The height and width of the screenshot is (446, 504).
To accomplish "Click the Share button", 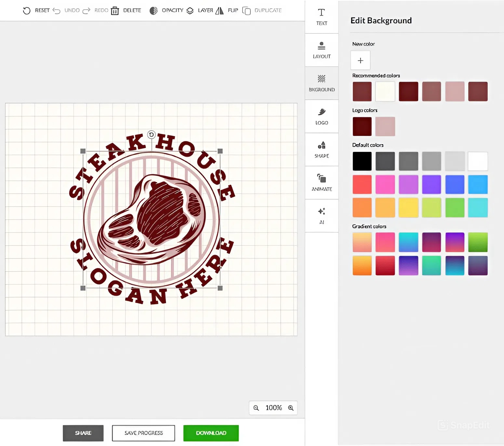I will pyautogui.click(x=83, y=433).
